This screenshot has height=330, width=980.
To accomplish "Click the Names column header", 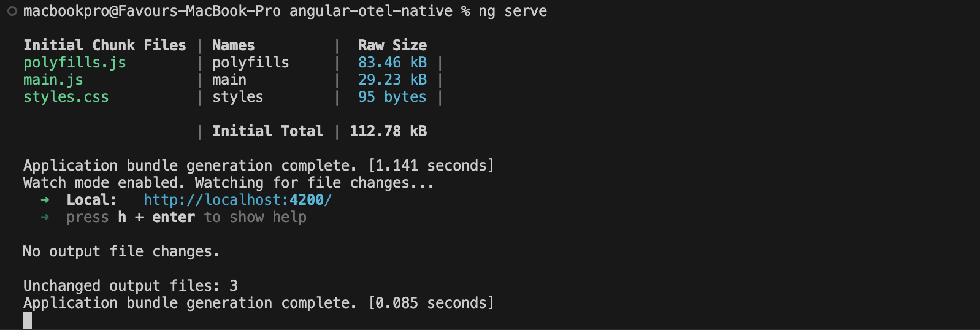I will point(234,45).
